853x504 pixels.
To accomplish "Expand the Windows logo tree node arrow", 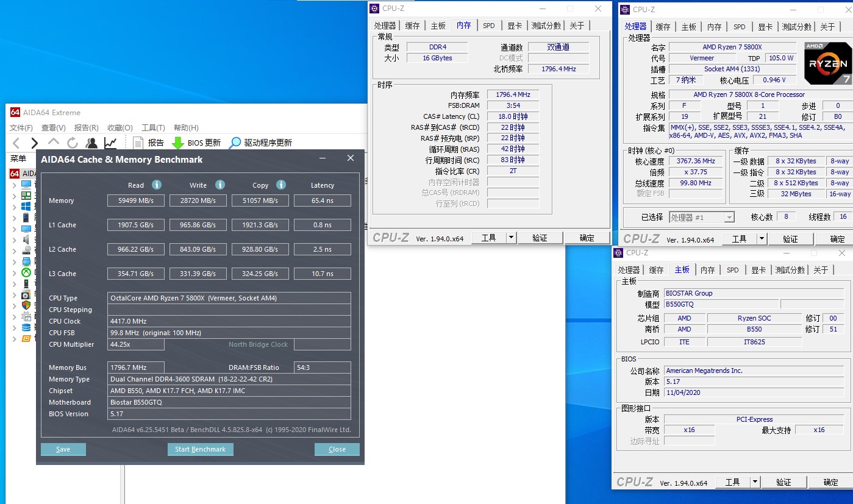I will (x=15, y=207).
